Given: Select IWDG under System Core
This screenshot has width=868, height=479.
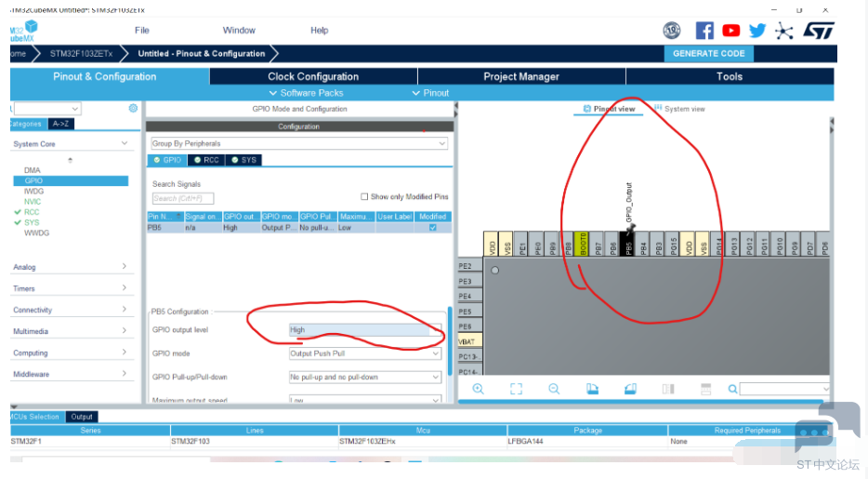Looking at the screenshot, I should point(33,191).
